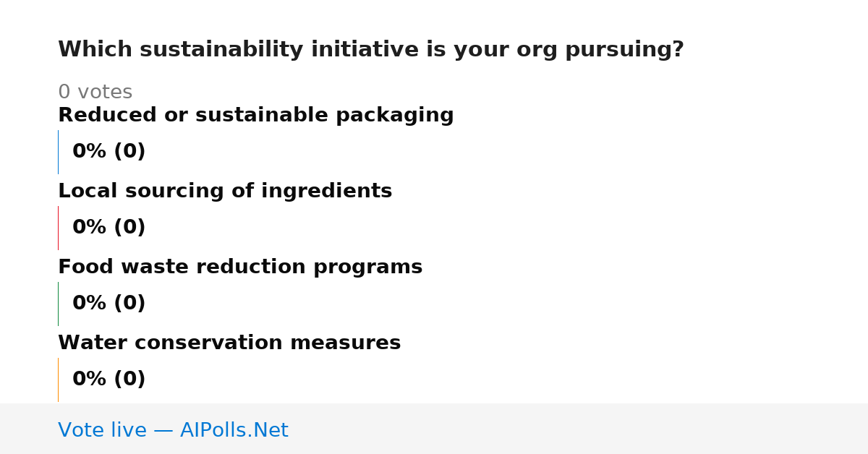Select Food waste reduction programs option
The image size is (868, 454).
point(240,267)
